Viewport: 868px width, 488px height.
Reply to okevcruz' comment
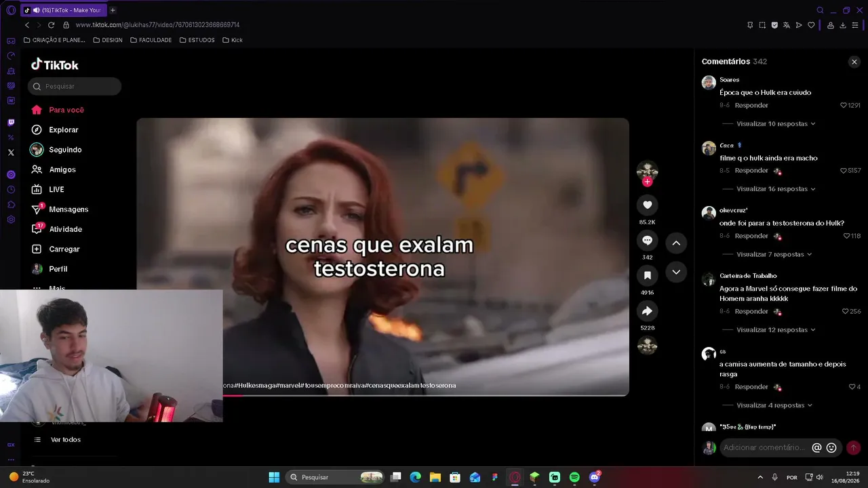(751, 236)
